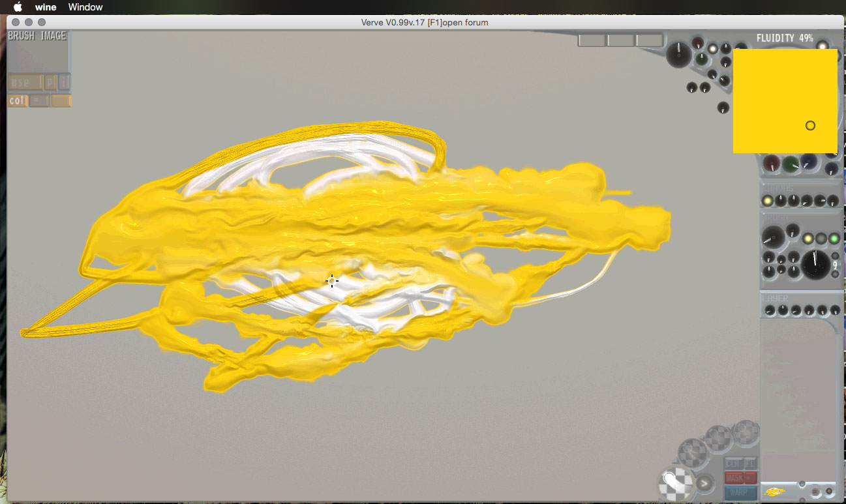Select the yellow painting layer thumbnail

pyautogui.click(x=775, y=492)
